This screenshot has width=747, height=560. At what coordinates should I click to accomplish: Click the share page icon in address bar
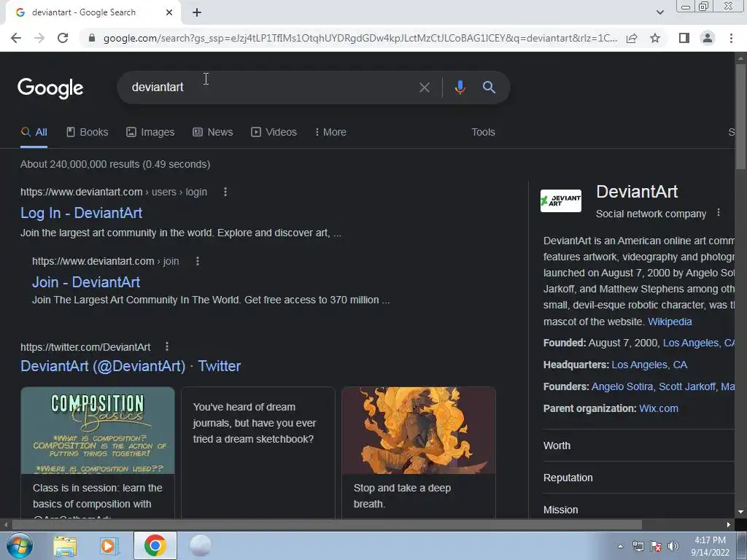pos(632,38)
